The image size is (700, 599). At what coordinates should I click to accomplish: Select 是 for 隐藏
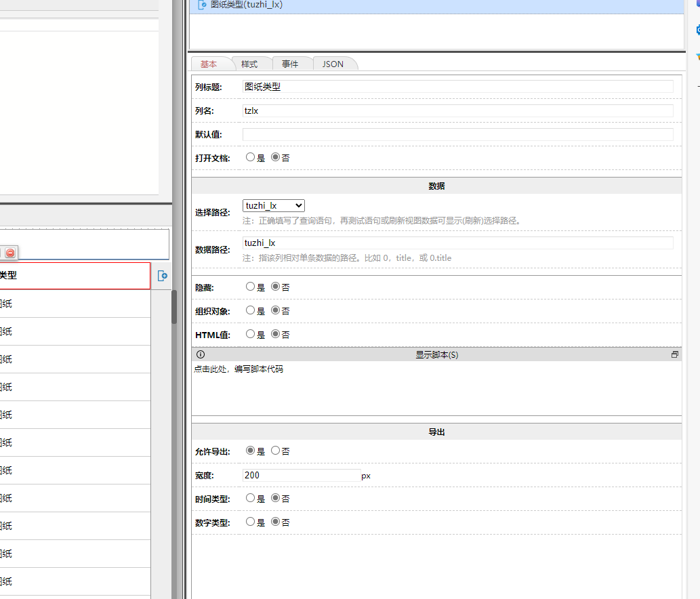coord(250,287)
